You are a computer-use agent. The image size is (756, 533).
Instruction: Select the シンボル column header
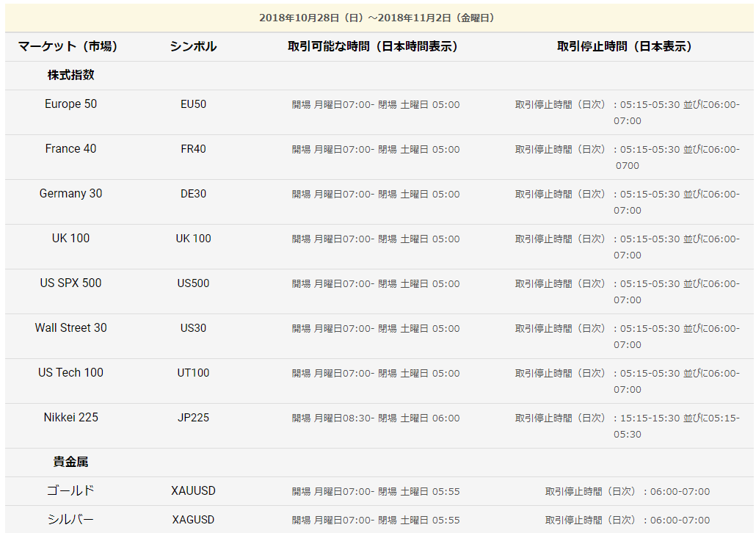click(x=193, y=46)
